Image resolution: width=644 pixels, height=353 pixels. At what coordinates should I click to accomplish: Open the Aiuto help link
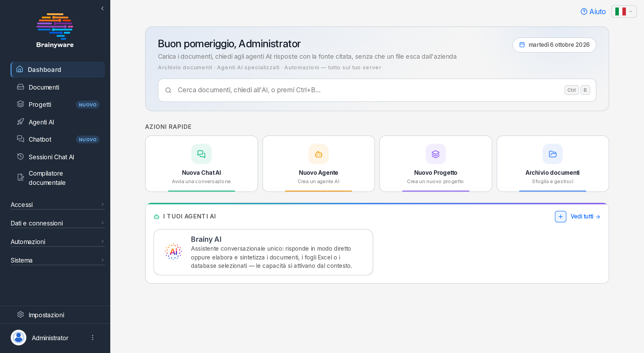coord(593,12)
